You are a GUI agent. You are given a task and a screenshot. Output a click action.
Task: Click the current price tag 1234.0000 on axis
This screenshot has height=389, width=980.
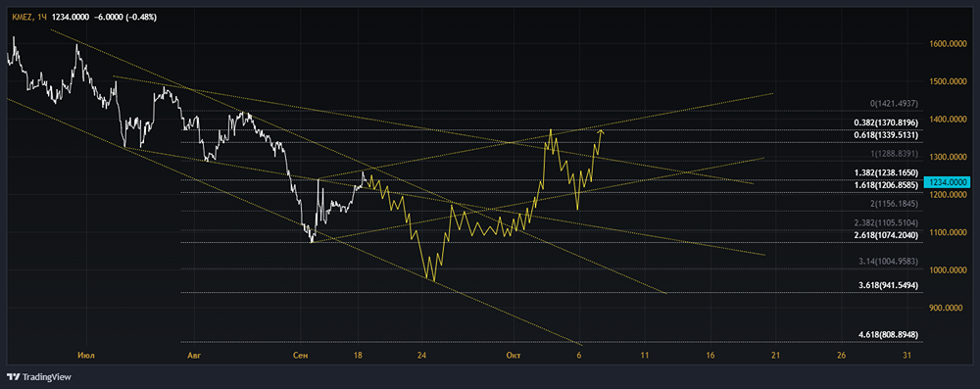(948, 182)
